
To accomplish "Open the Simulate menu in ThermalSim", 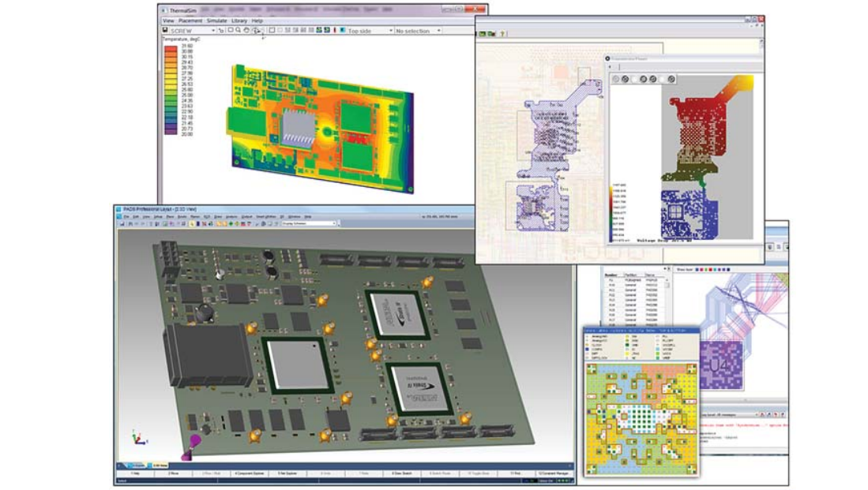I will click(x=216, y=21).
